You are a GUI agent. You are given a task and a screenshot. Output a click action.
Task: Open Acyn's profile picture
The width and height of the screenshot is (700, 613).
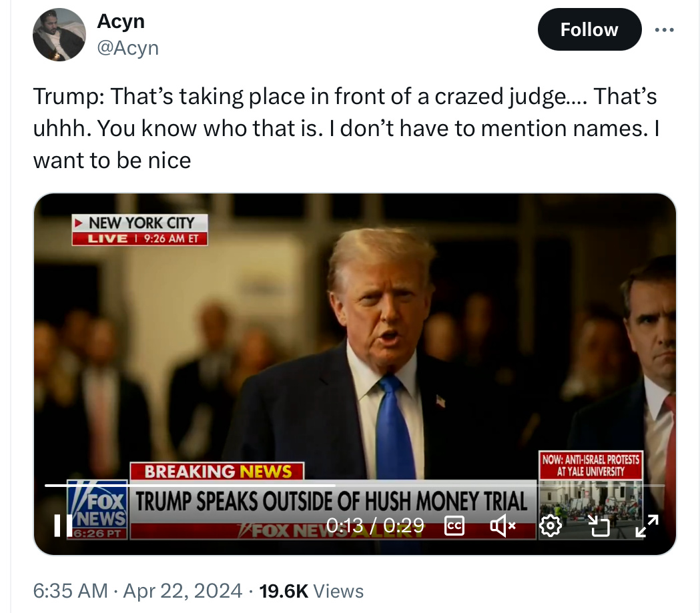59,35
